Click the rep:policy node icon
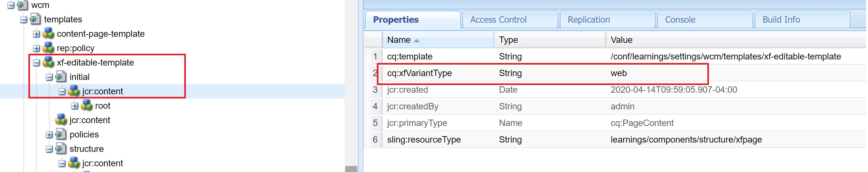This screenshot has width=868, height=172. (48, 48)
